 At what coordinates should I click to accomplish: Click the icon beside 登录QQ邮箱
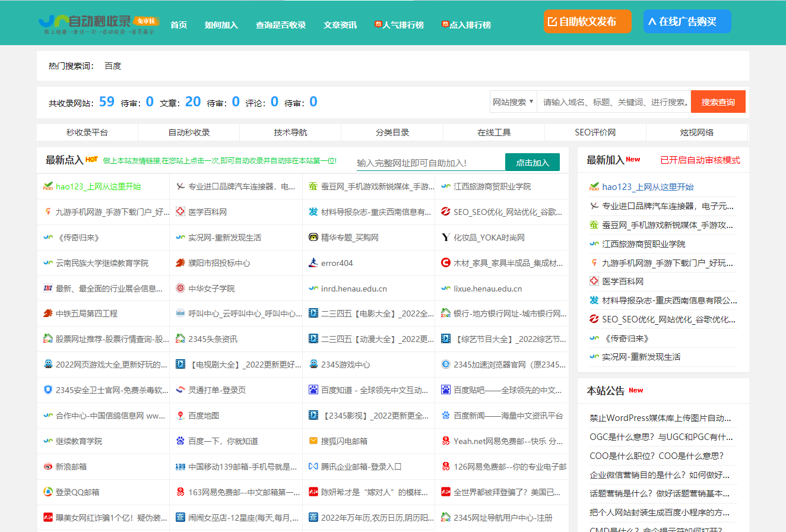48,493
